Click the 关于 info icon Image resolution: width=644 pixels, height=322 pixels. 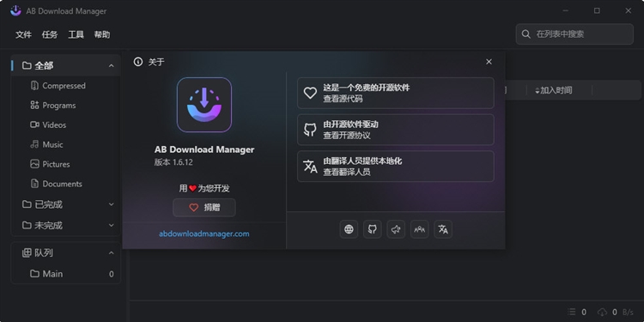click(138, 62)
